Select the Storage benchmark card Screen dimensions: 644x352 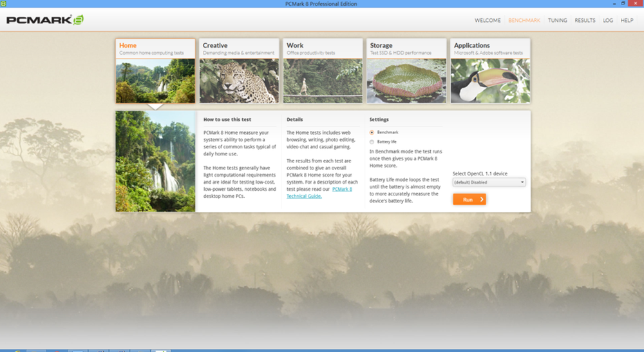pyautogui.click(x=406, y=71)
